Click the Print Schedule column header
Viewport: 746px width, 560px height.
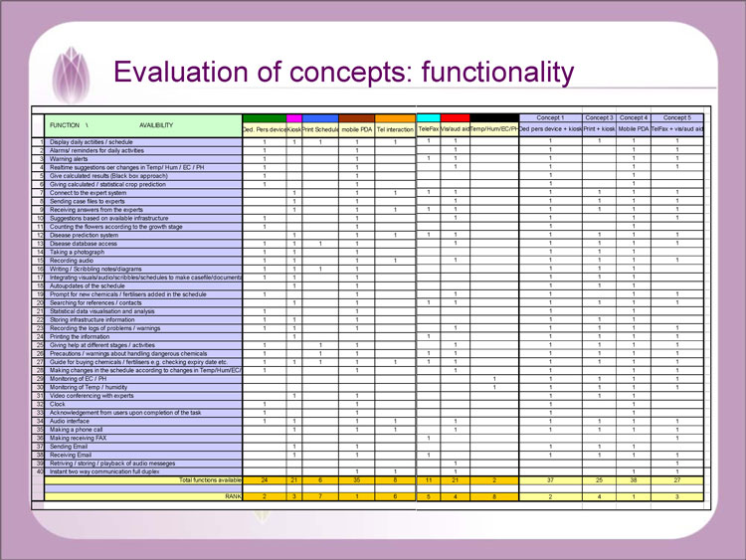[x=319, y=129]
